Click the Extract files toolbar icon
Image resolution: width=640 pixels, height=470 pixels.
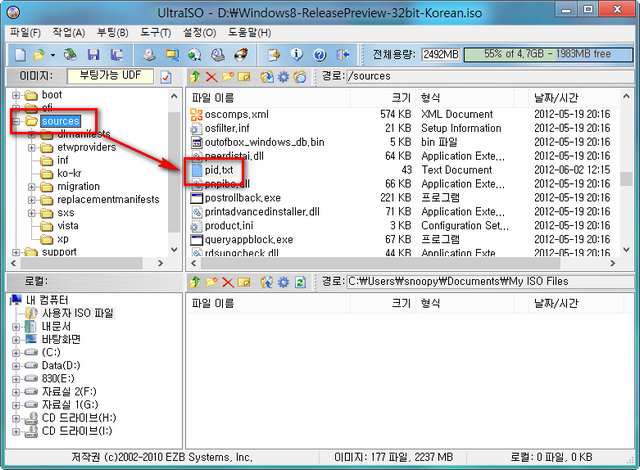[274, 55]
